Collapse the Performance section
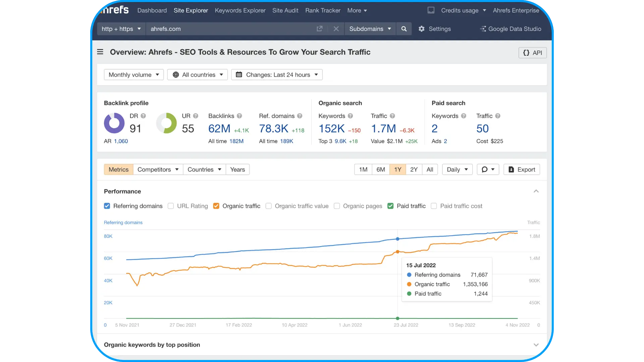 (x=536, y=191)
